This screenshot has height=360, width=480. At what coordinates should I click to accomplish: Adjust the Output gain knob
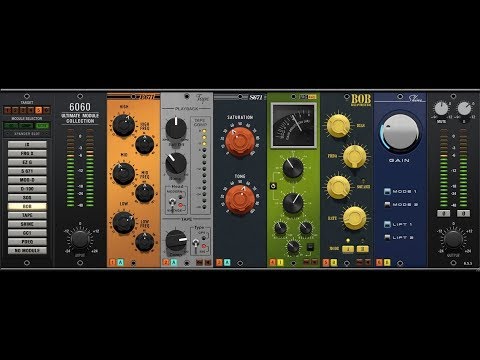tap(453, 239)
